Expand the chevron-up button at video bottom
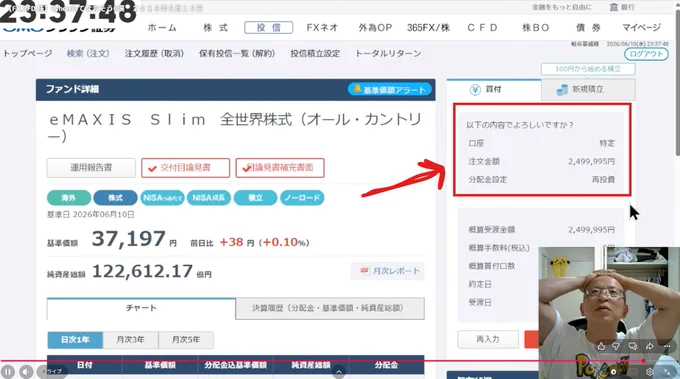The image size is (680, 379). click(339, 372)
